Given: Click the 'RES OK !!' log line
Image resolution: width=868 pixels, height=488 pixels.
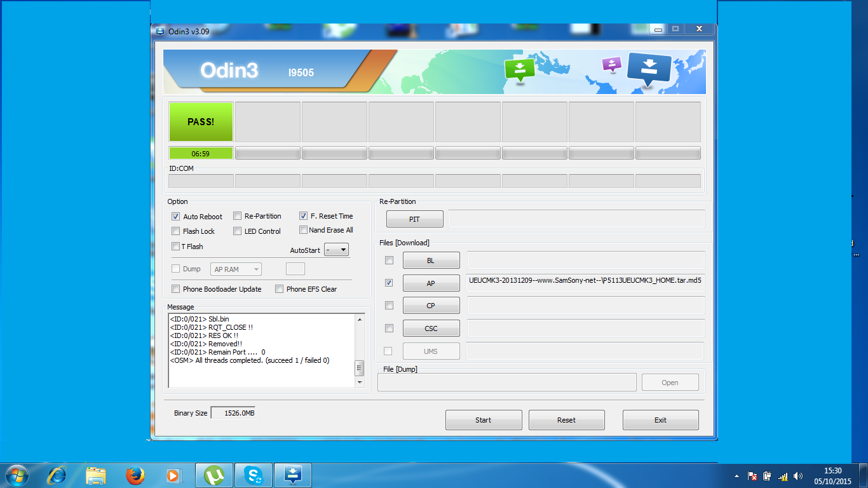Looking at the screenshot, I should pyautogui.click(x=204, y=335).
